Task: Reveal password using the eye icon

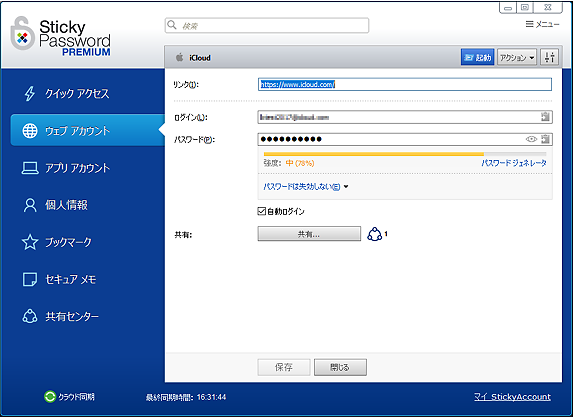Action: pos(531,139)
